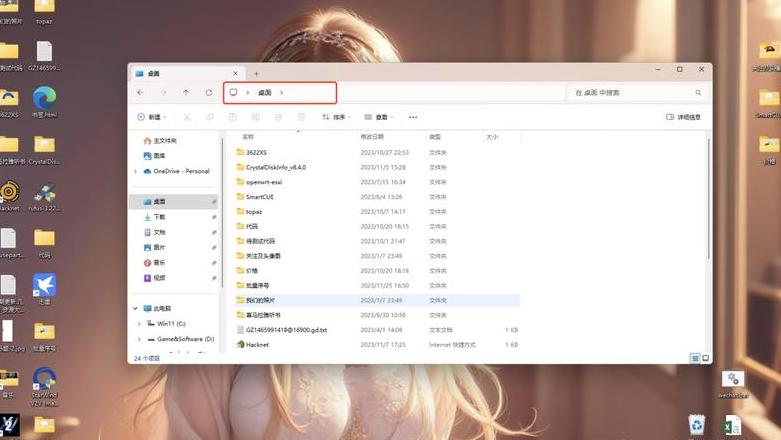Switch to large thumbnails view toggle
This screenshot has height=440, width=781.
point(705,358)
